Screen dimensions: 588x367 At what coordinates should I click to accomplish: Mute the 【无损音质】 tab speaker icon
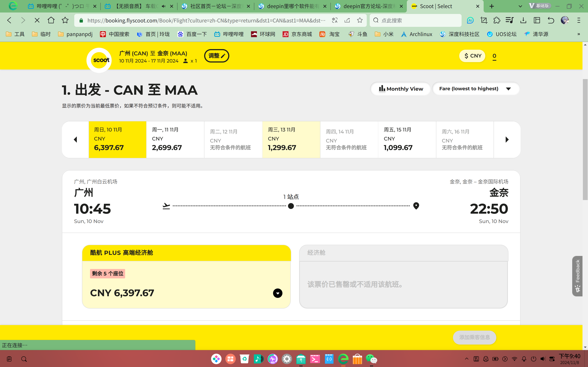click(164, 6)
